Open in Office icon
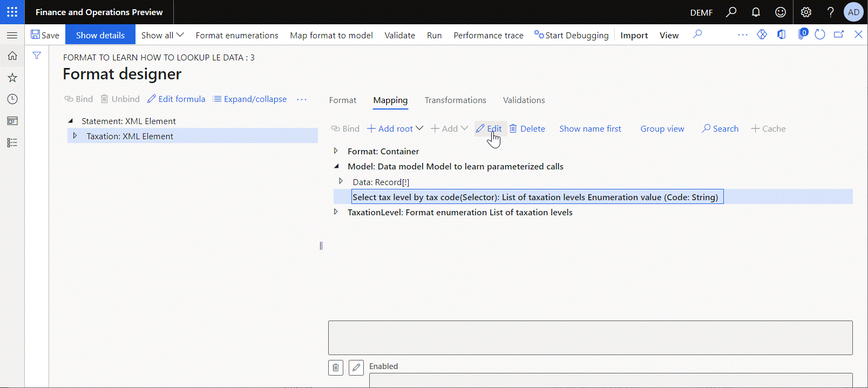This screenshot has height=388, width=868. 781,35
